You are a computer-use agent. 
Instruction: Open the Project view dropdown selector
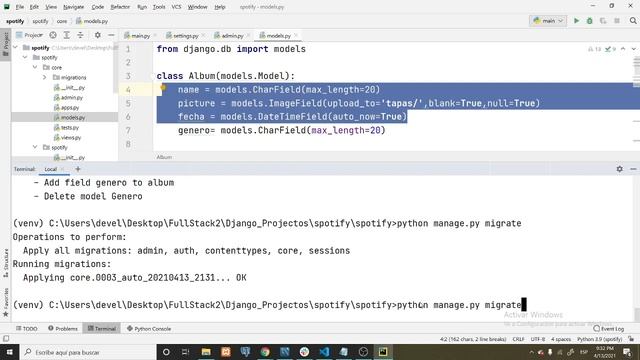pos(29,35)
